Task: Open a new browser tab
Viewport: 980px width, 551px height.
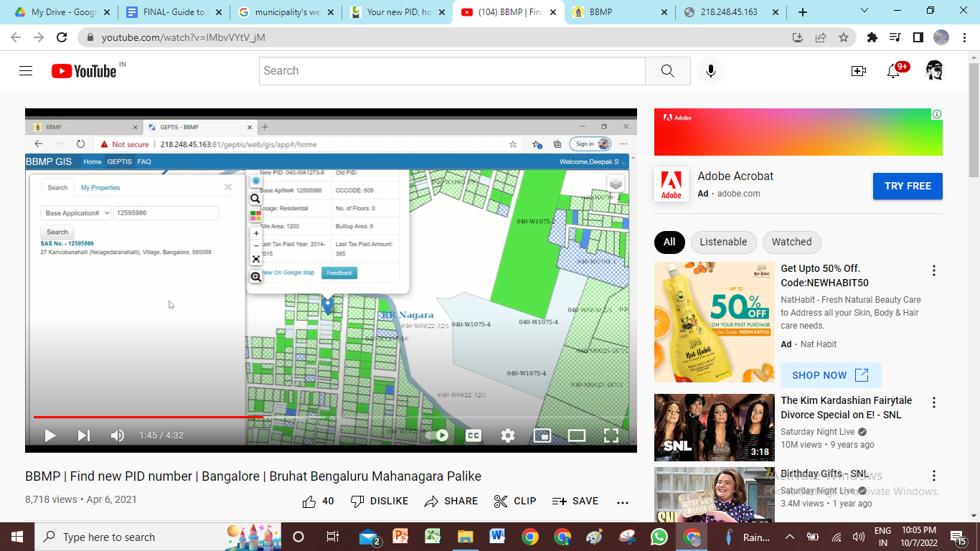Action: 803,12
